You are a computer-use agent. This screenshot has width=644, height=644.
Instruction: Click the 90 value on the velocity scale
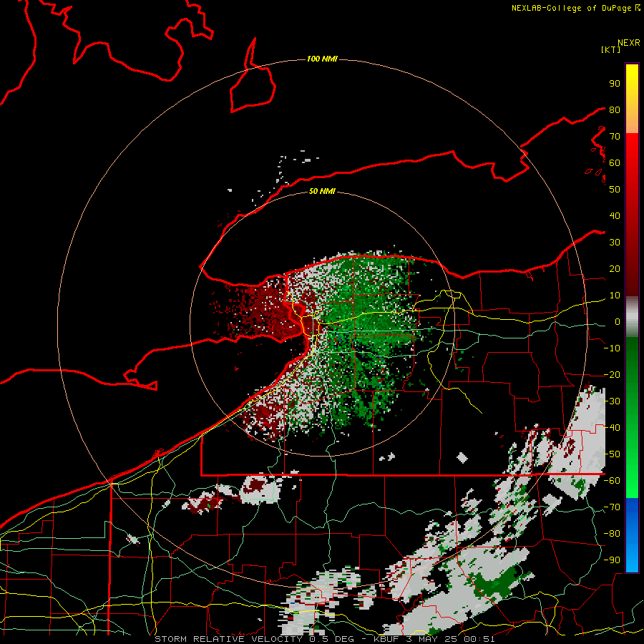pos(615,84)
